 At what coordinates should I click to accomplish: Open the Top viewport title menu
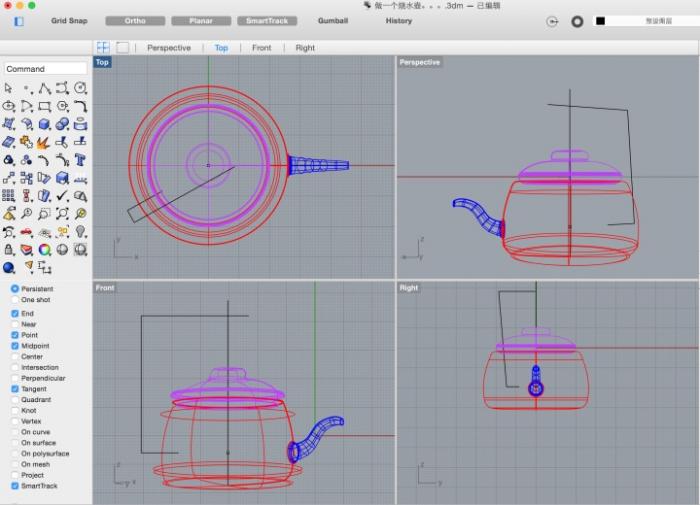[102, 62]
